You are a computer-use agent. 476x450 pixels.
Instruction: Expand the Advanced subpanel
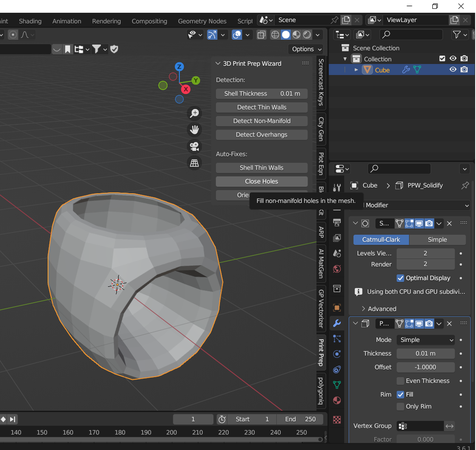[379, 309]
